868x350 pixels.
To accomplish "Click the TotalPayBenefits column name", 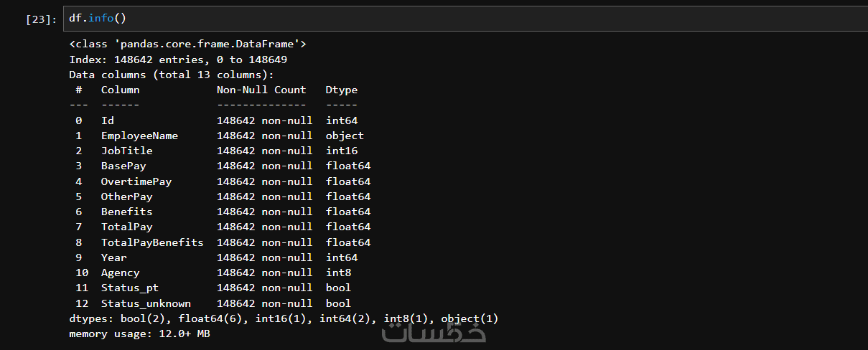I will [152, 242].
